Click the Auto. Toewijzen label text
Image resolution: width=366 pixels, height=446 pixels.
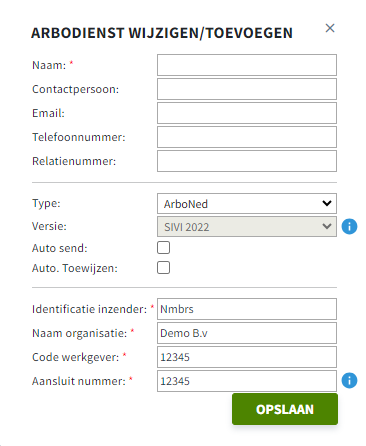[75, 268]
